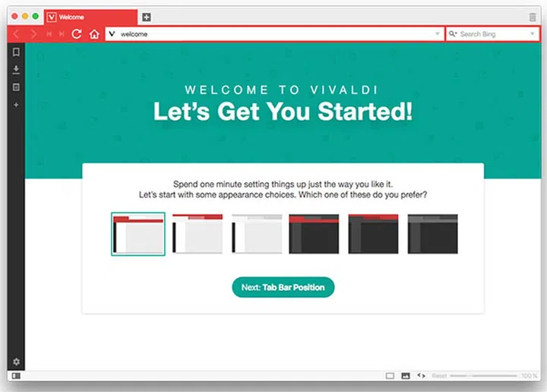Open search engine selector magnifier
The width and height of the screenshot is (547, 392).
(453, 34)
